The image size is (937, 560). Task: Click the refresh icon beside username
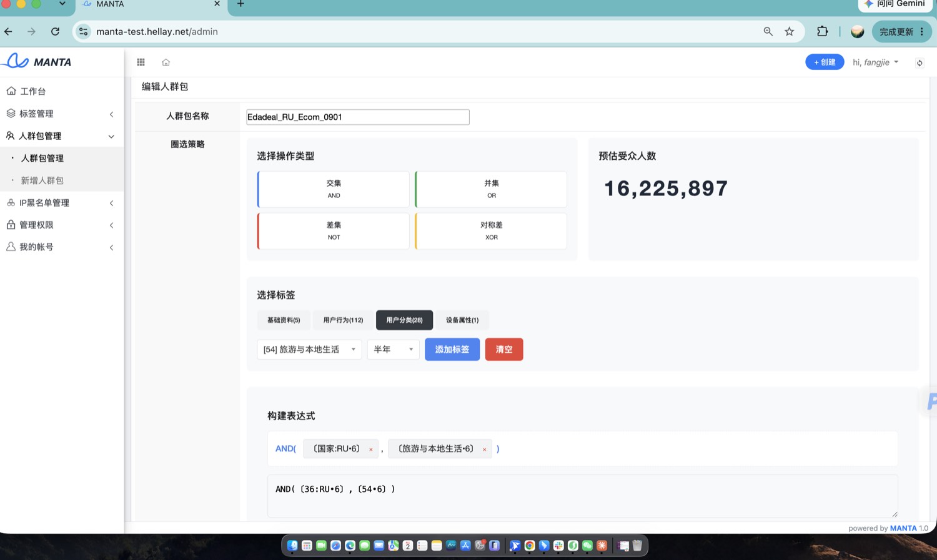coord(920,62)
